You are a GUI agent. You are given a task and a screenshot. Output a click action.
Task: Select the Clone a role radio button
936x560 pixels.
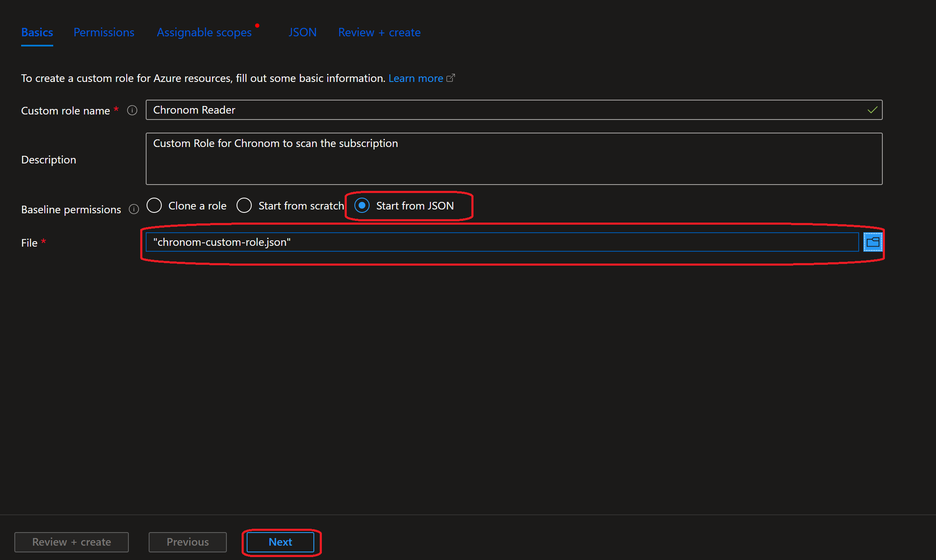[154, 206]
